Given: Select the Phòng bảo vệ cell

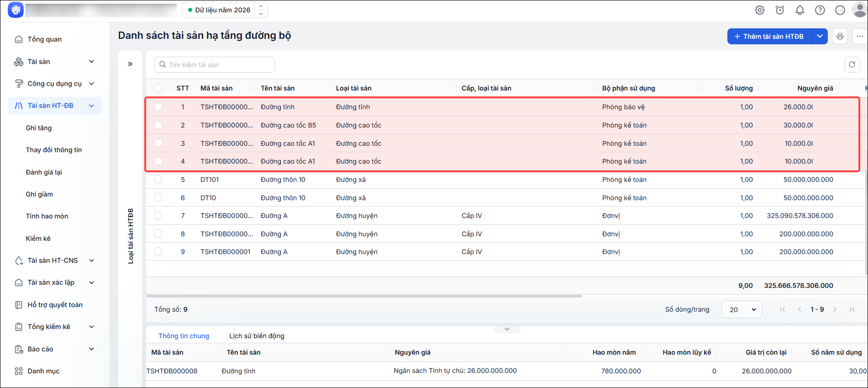Looking at the screenshot, I should (623, 107).
